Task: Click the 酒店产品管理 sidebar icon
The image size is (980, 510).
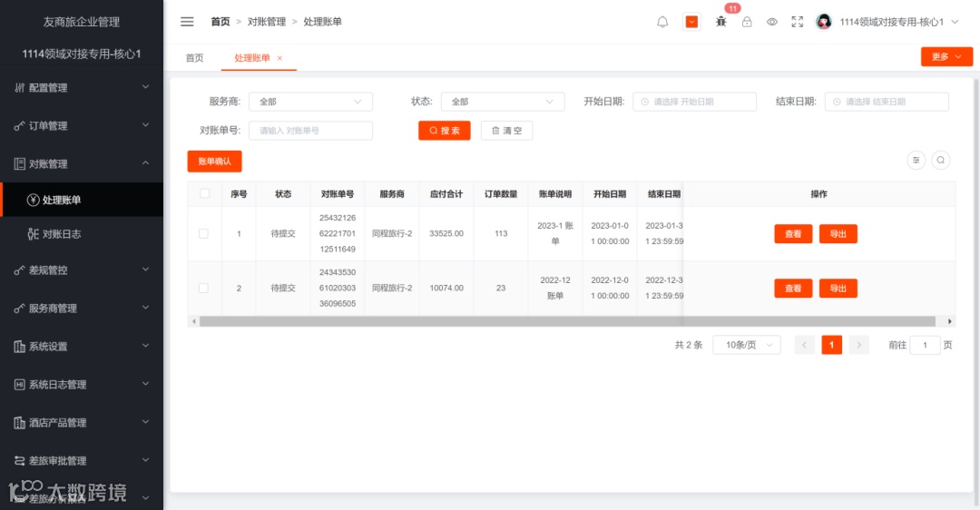Action: click(19, 423)
